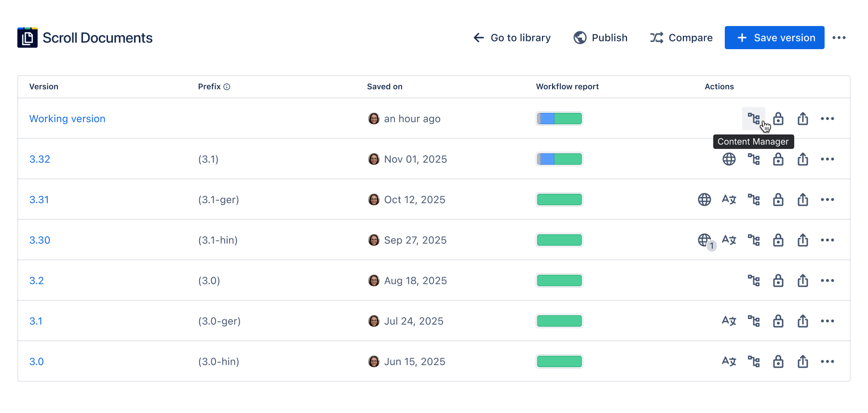Screen dimensions: 868x413
Task: Click the workflow report bar for 3.32
Action: 559,159
